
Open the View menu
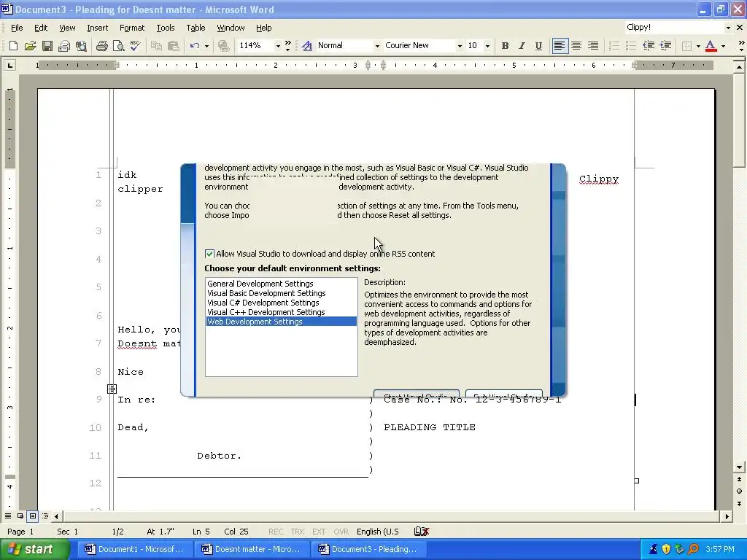point(67,28)
